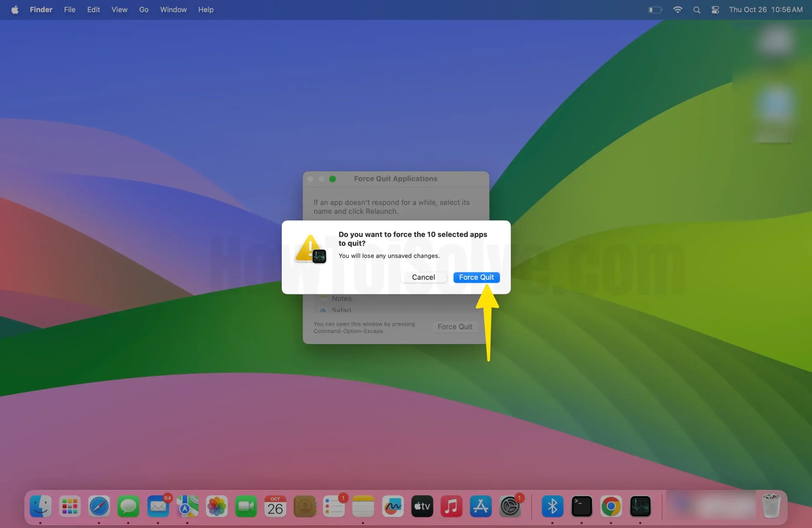
Task: Open Mail from the Dock
Action: [x=158, y=507]
